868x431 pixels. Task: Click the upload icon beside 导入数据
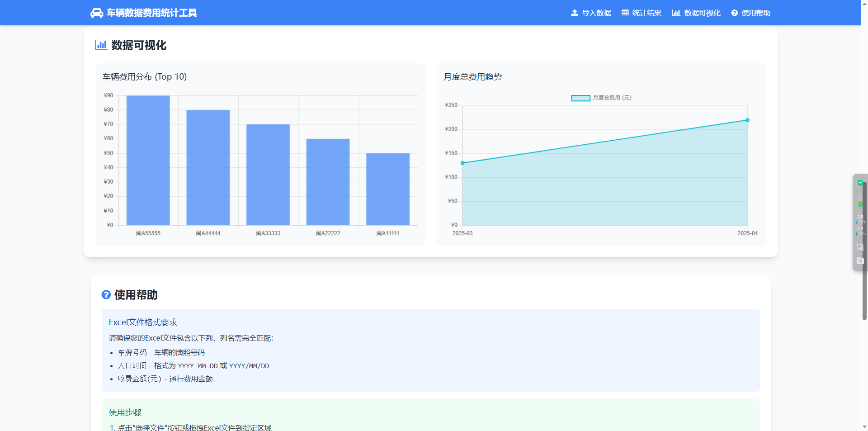(x=575, y=13)
